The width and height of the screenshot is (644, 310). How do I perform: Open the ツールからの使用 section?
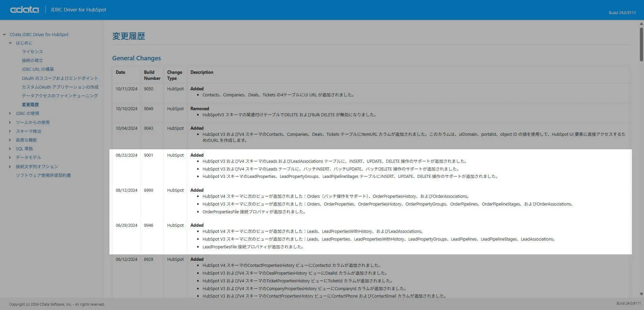tap(32, 122)
